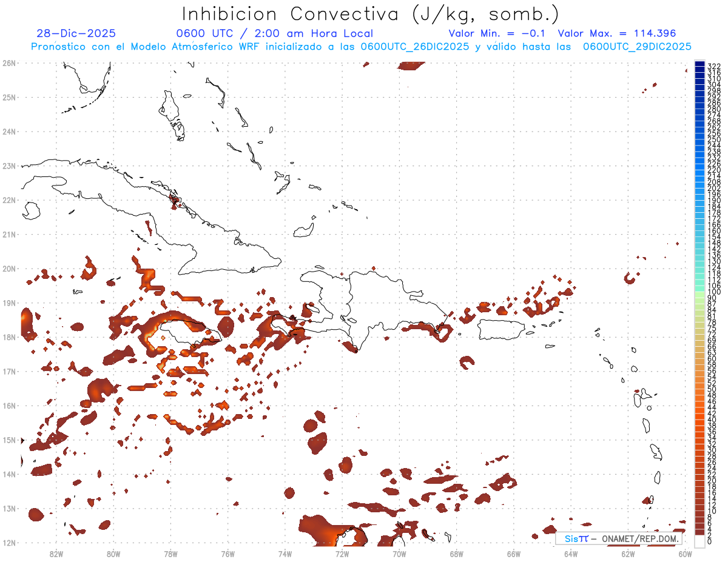The height and width of the screenshot is (562, 728).
Task: Click the 19N latitude label
Action: (x=9, y=303)
